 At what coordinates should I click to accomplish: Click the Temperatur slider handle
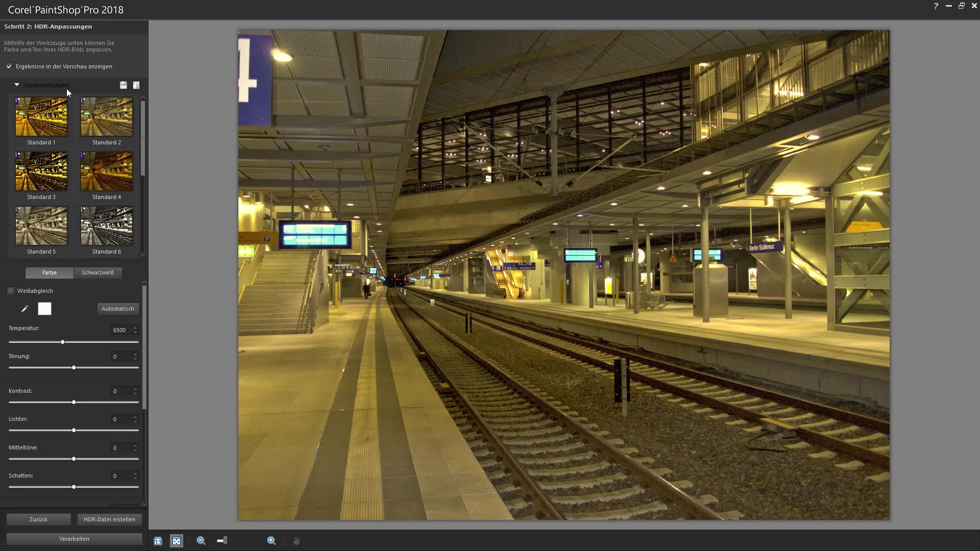pos(63,342)
